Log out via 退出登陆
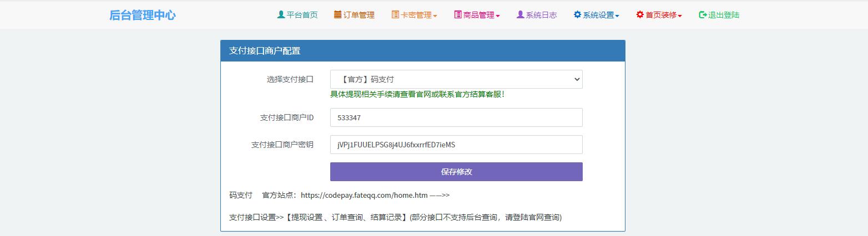The image size is (868, 236). (719, 15)
